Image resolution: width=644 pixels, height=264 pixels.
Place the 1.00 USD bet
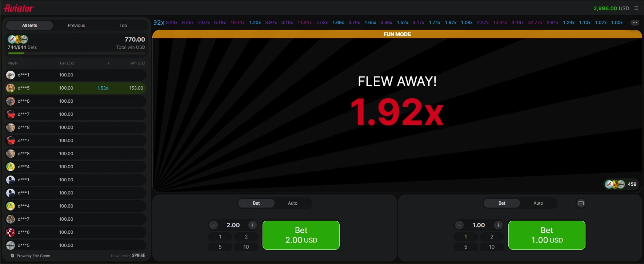(x=547, y=235)
